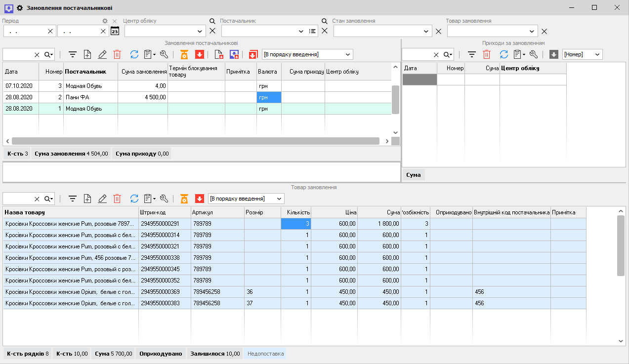The height and width of the screenshot is (364, 629).
Task: Click the Назва товару column header
Action: (x=25, y=212)
